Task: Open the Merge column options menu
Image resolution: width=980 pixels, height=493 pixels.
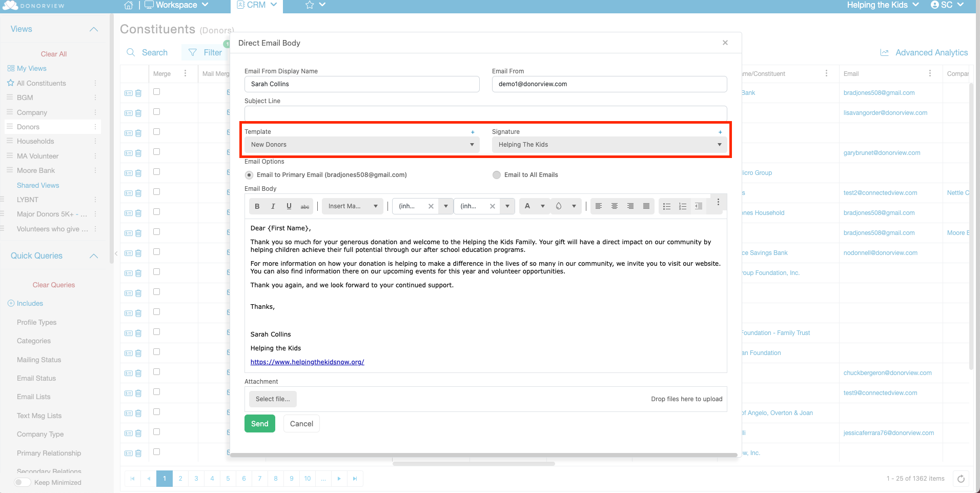Action: click(x=186, y=73)
